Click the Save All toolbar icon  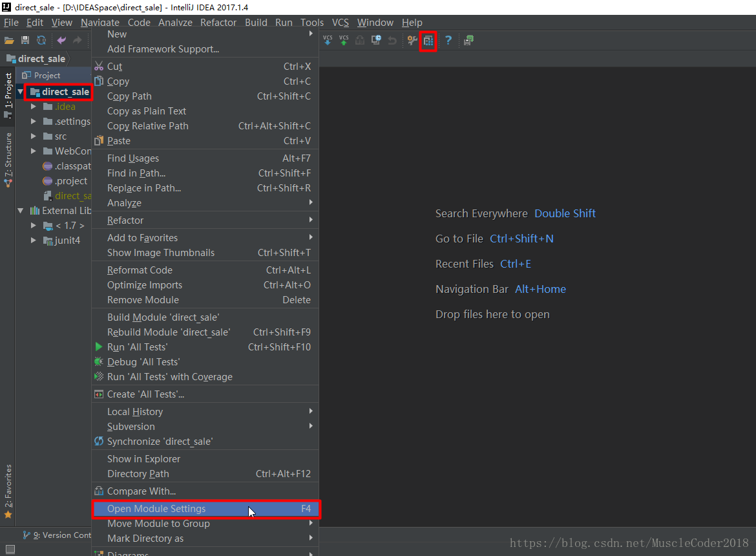click(x=25, y=41)
